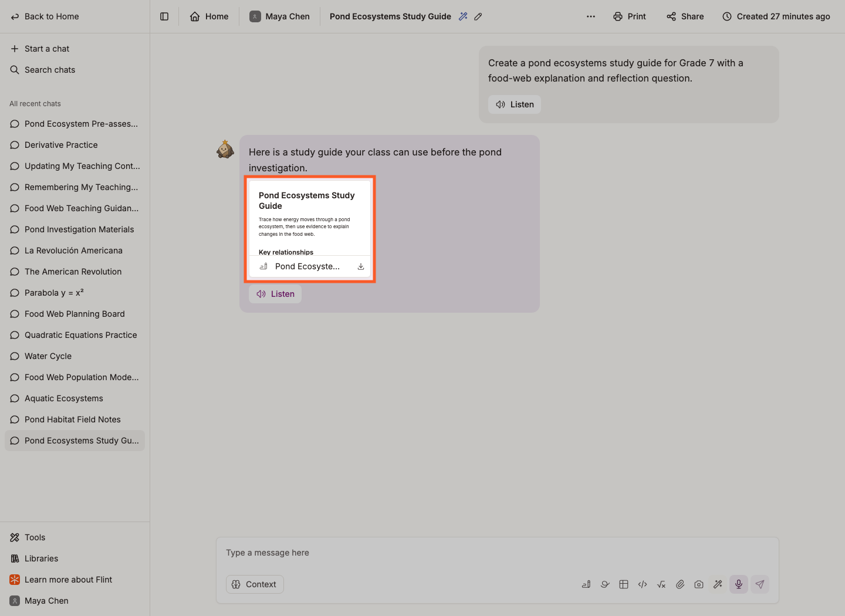Edit the chat title with the pencil icon
Screen dimensions: 845x616
478,16
